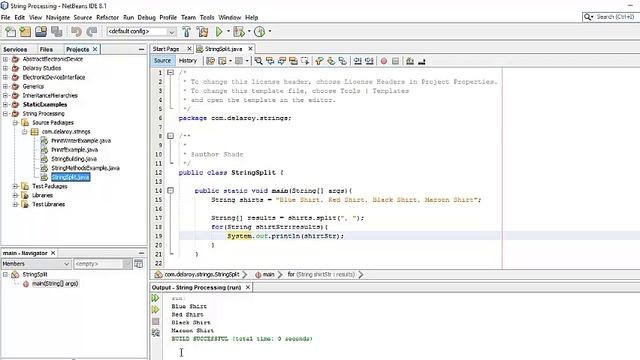Click the Undo toolbar icon
Image resolution: width=640 pixels, height=360 pixels.
click(x=76, y=31)
